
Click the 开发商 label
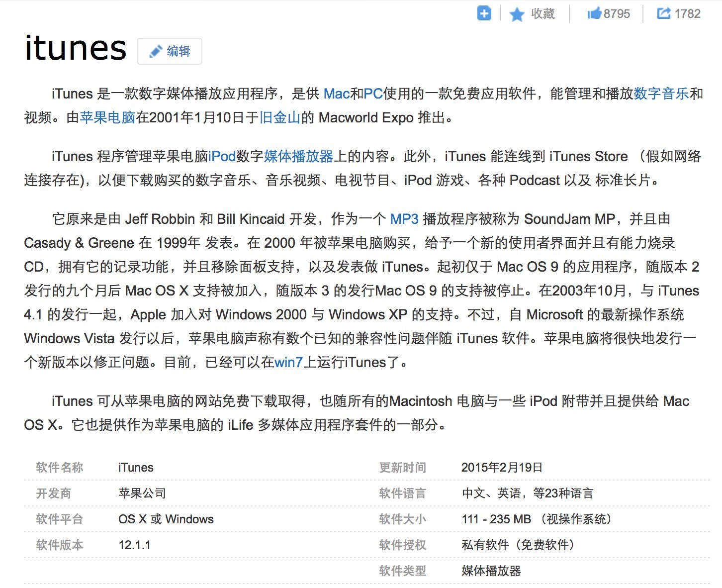pyautogui.click(x=54, y=493)
